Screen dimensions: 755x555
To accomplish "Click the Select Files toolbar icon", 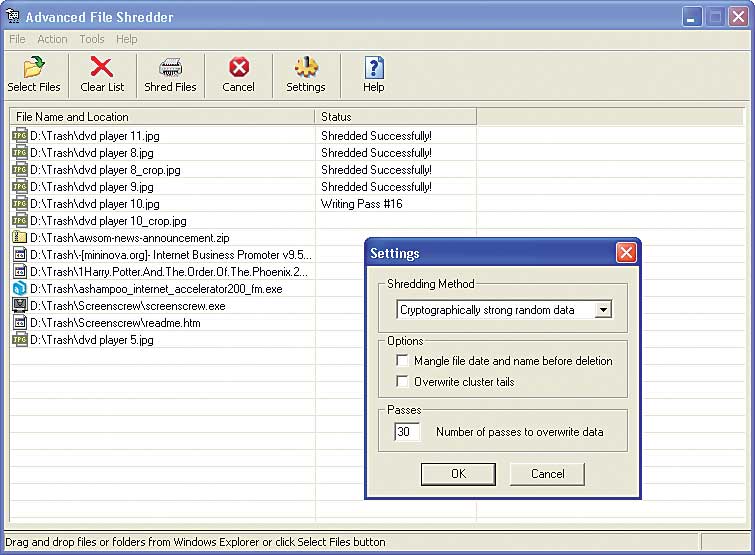I will click(34, 67).
